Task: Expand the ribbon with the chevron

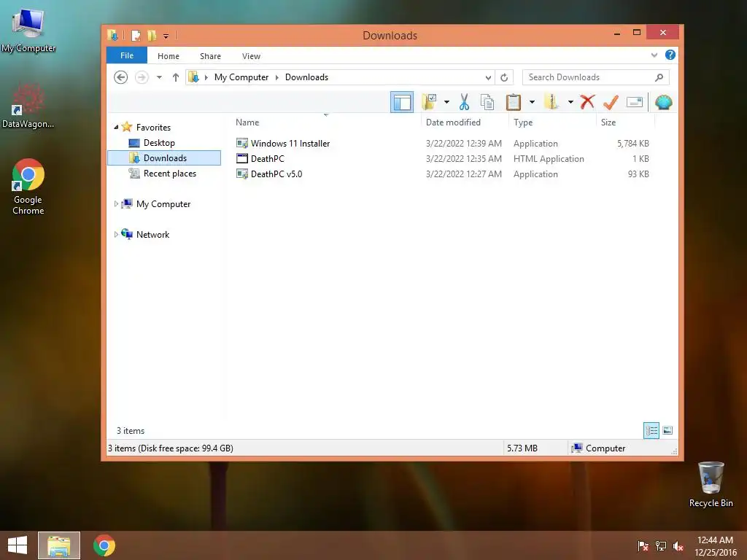Action: coord(654,55)
